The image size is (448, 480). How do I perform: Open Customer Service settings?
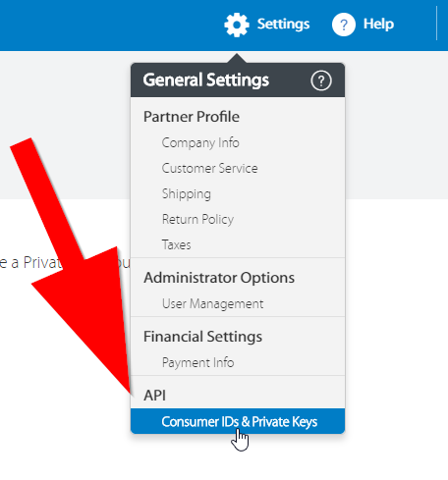coord(209,168)
